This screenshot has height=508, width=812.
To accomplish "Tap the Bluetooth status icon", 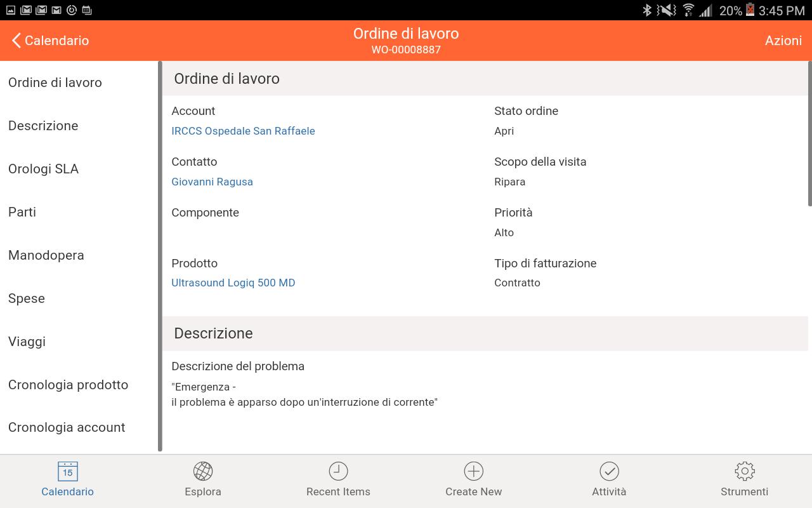I will (x=646, y=10).
